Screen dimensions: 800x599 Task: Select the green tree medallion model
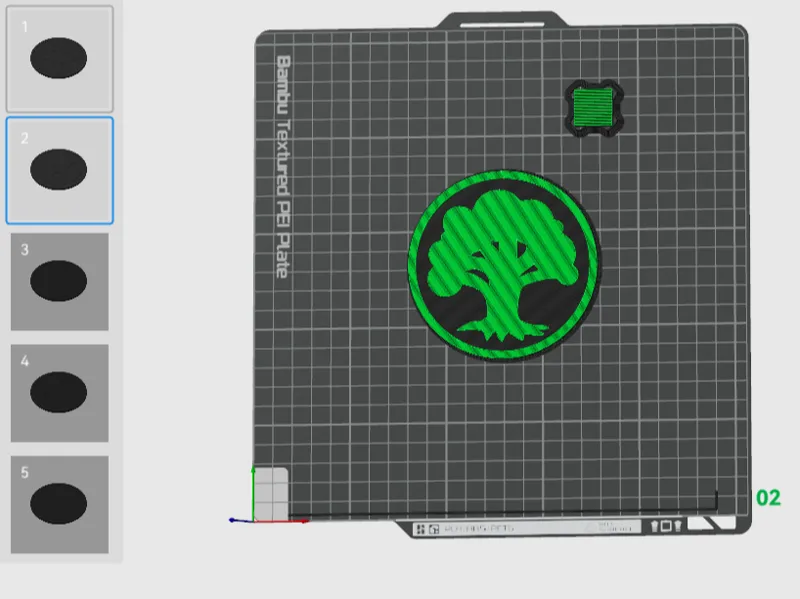point(504,265)
